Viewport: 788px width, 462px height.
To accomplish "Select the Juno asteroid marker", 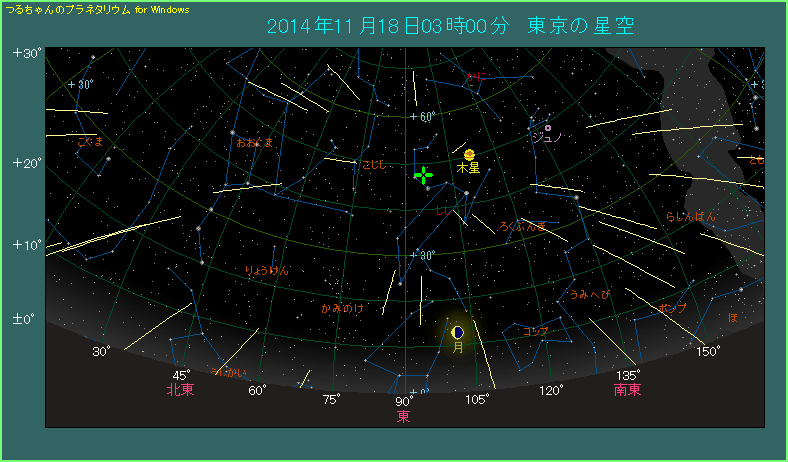I will [x=547, y=128].
